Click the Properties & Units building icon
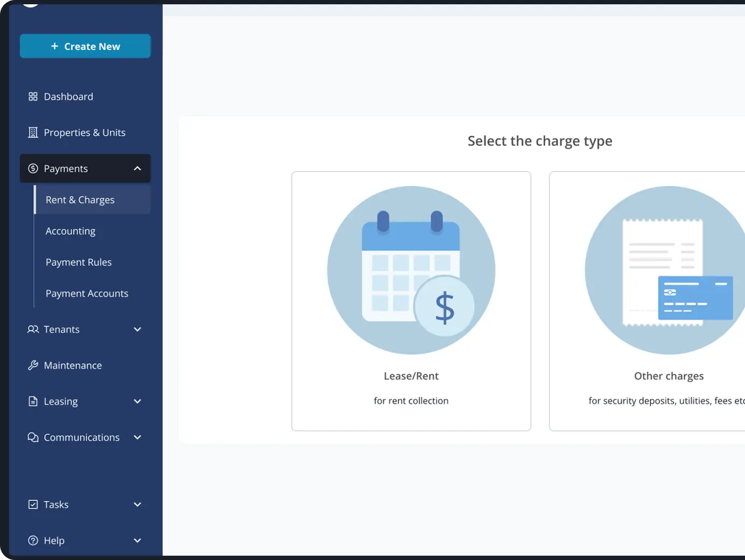The height and width of the screenshot is (560, 745). tap(33, 132)
